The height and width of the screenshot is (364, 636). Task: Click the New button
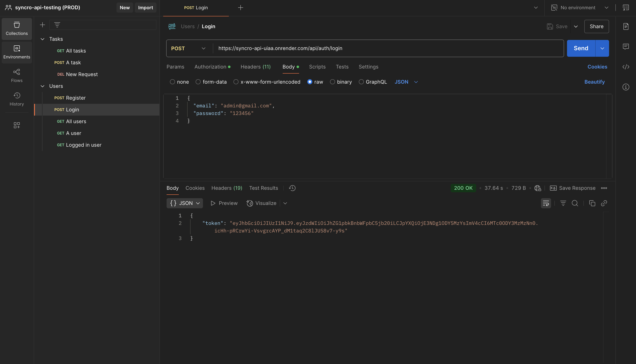tap(125, 8)
